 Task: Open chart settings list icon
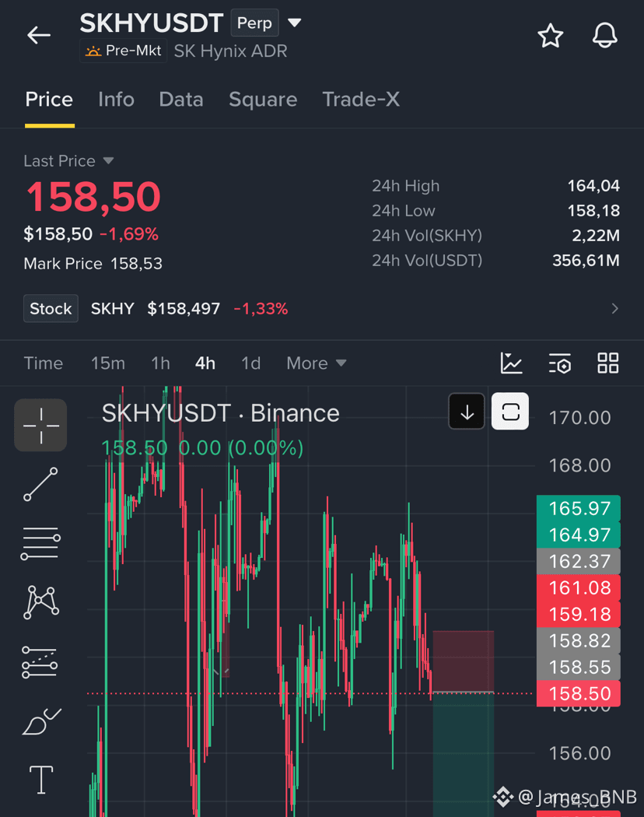(x=559, y=363)
